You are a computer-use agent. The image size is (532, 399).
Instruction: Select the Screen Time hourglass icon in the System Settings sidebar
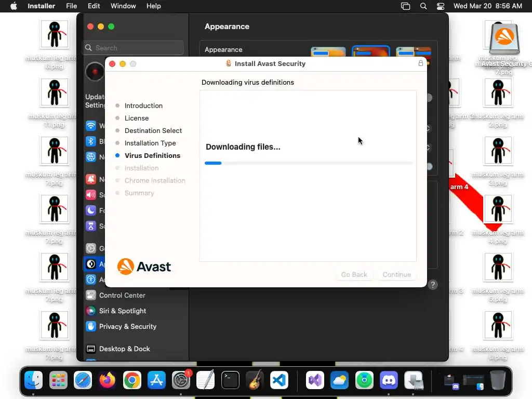(x=91, y=226)
